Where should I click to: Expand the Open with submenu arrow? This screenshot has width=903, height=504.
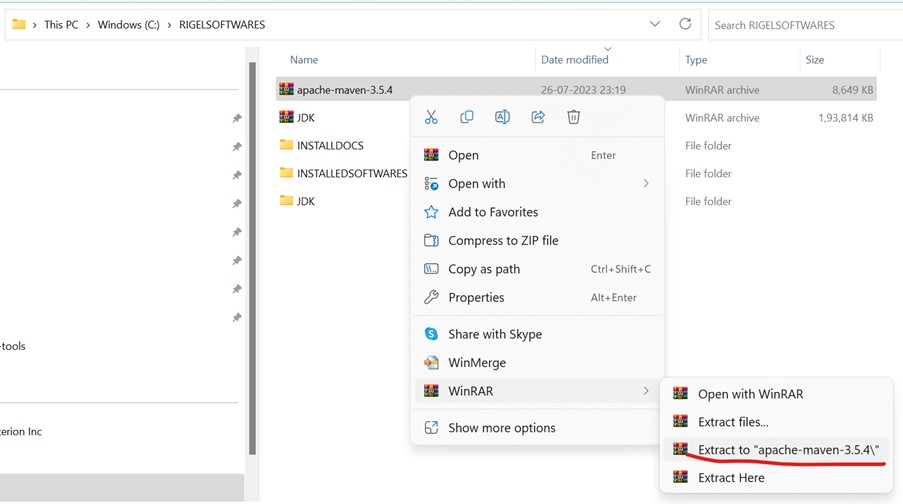pyautogui.click(x=646, y=184)
